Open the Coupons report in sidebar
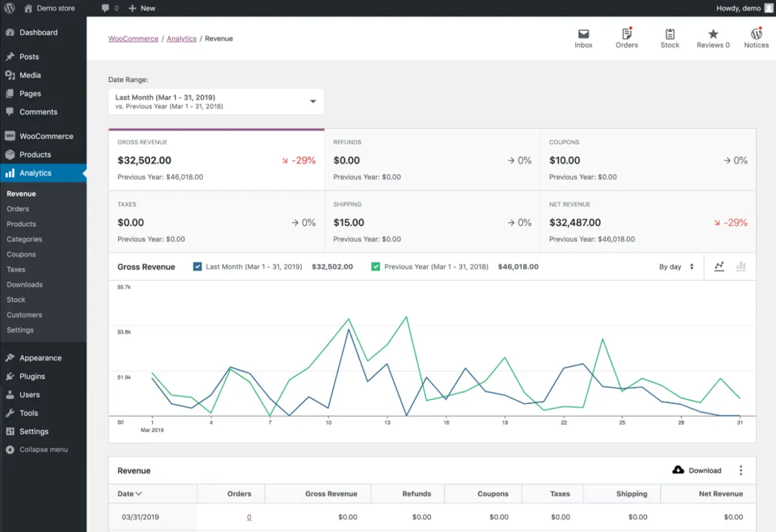The image size is (776, 532). (21, 254)
